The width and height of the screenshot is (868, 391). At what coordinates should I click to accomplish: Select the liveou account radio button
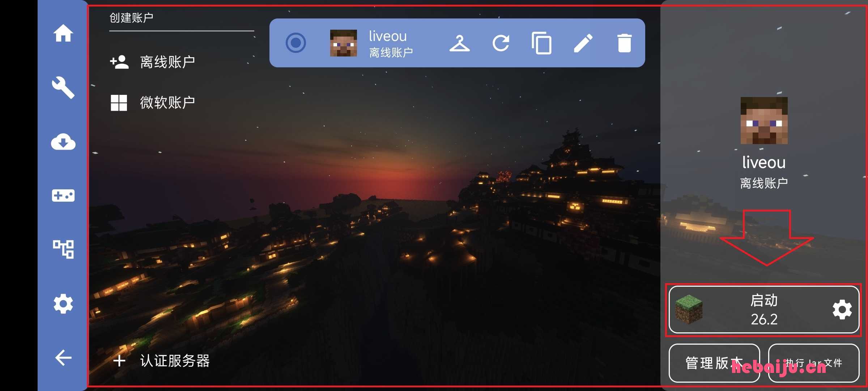[x=296, y=43]
